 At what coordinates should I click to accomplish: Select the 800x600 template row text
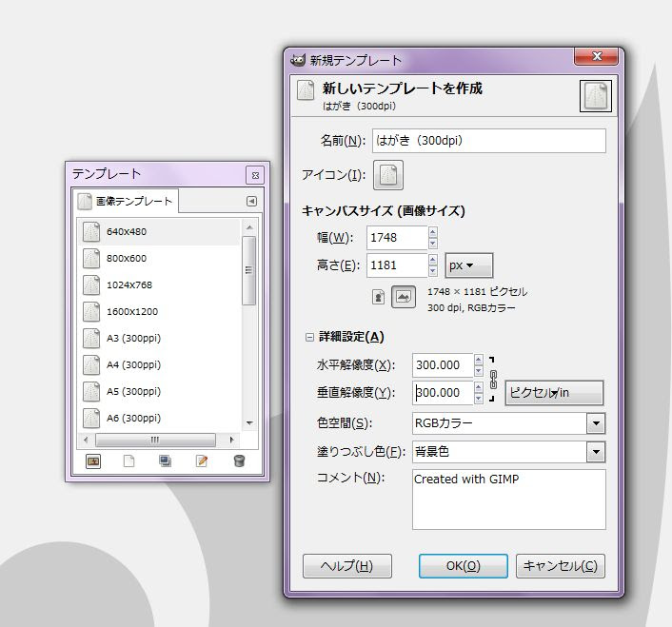(x=127, y=258)
